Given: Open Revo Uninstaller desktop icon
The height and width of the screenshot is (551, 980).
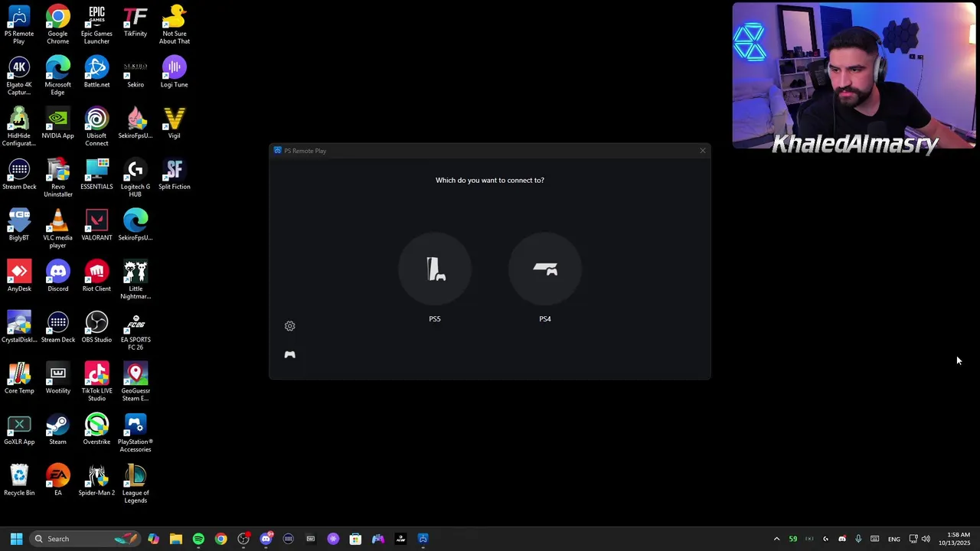Looking at the screenshot, I should coord(57,178).
